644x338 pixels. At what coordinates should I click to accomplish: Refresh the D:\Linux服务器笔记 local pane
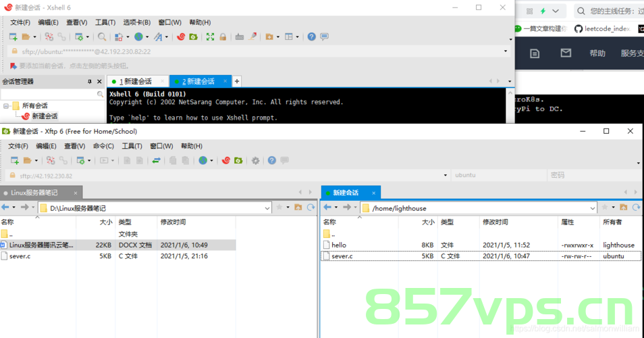point(311,208)
